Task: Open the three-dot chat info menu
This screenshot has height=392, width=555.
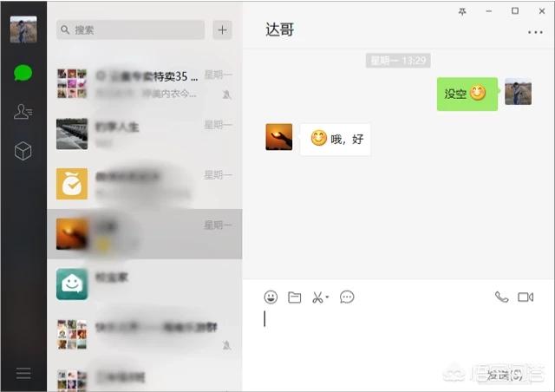Action: point(535,32)
